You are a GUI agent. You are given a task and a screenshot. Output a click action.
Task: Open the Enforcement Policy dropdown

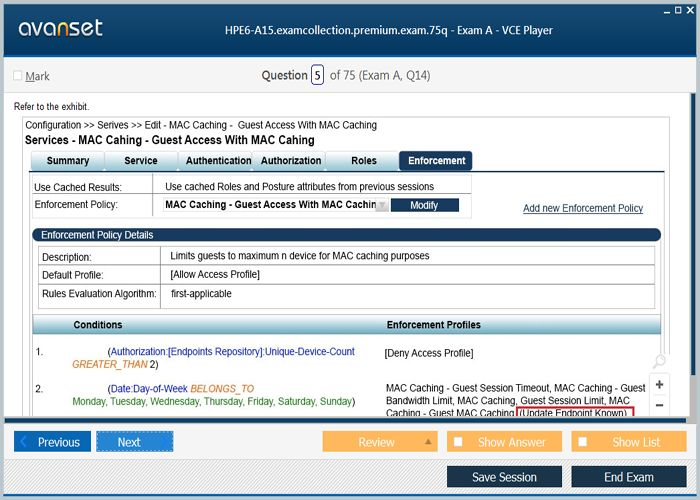[x=382, y=205]
